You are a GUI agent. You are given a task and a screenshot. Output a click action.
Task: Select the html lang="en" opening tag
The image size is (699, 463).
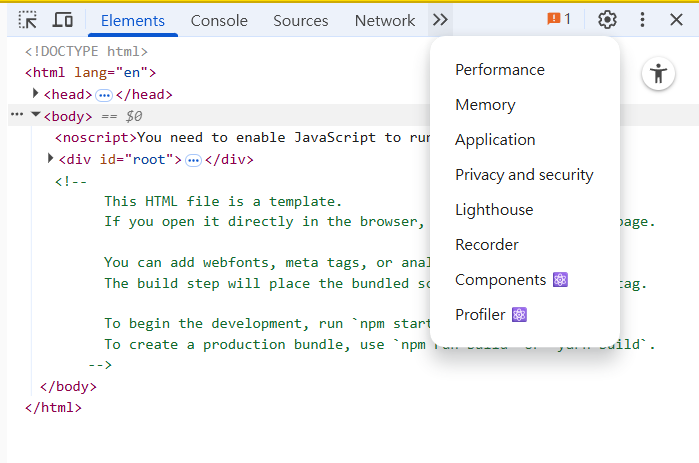coord(90,73)
